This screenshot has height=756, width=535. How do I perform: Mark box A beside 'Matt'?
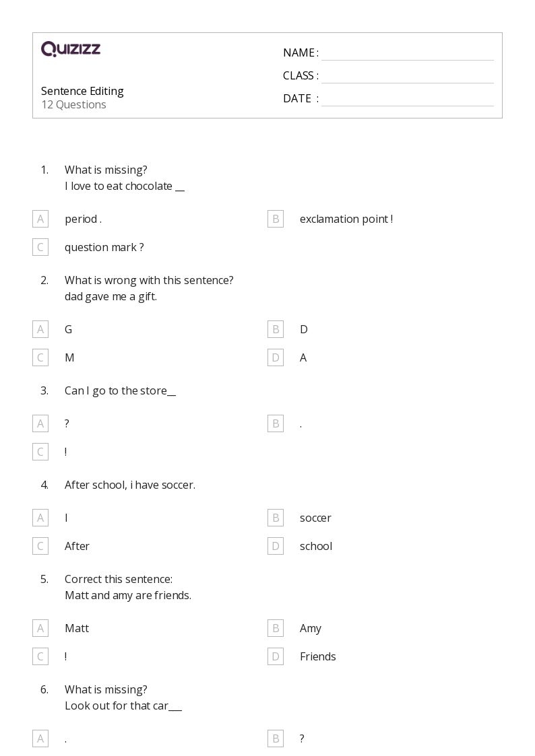tap(40, 628)
